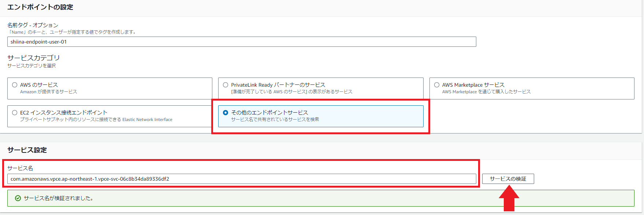Click the サービスカテゴリを選択 subtitle
The width and height of the screenshot is (644, 215).
(31, 66)
